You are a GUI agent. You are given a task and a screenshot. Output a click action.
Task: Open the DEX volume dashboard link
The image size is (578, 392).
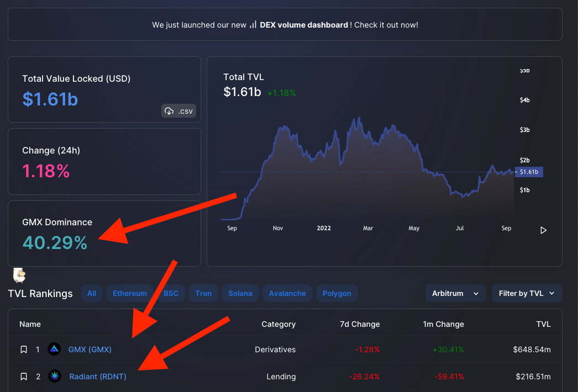pyautogui.click(x=304, y=25)
